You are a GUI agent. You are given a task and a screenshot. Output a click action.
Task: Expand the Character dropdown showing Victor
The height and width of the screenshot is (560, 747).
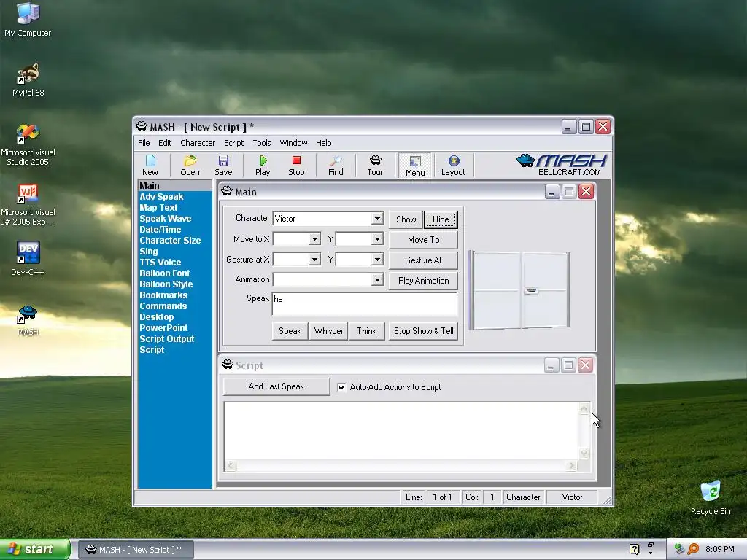click(x=377, y=219)
